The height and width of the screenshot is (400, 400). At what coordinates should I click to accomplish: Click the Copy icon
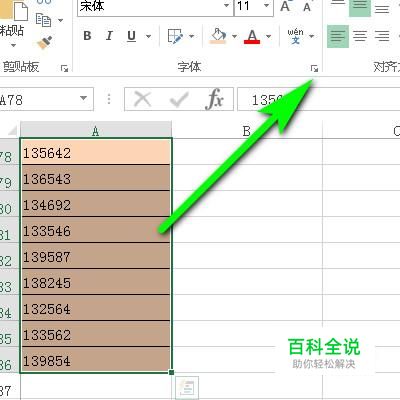point(43,20)
